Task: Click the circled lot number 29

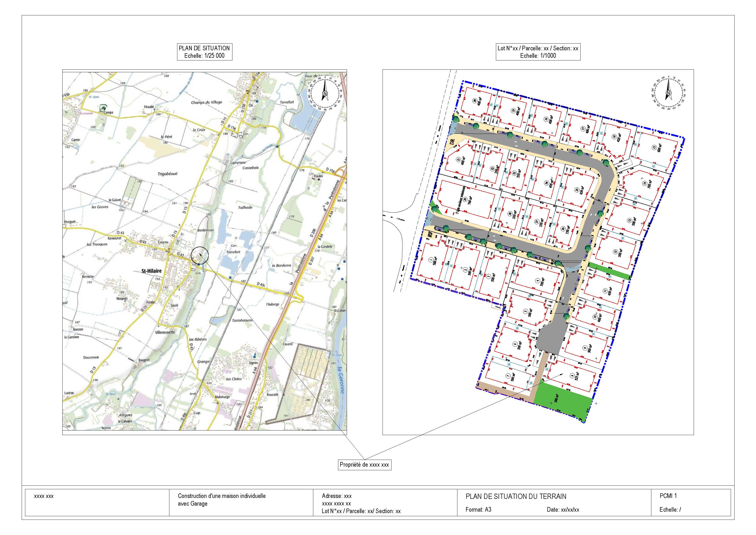Action: (x=465, y=199)
